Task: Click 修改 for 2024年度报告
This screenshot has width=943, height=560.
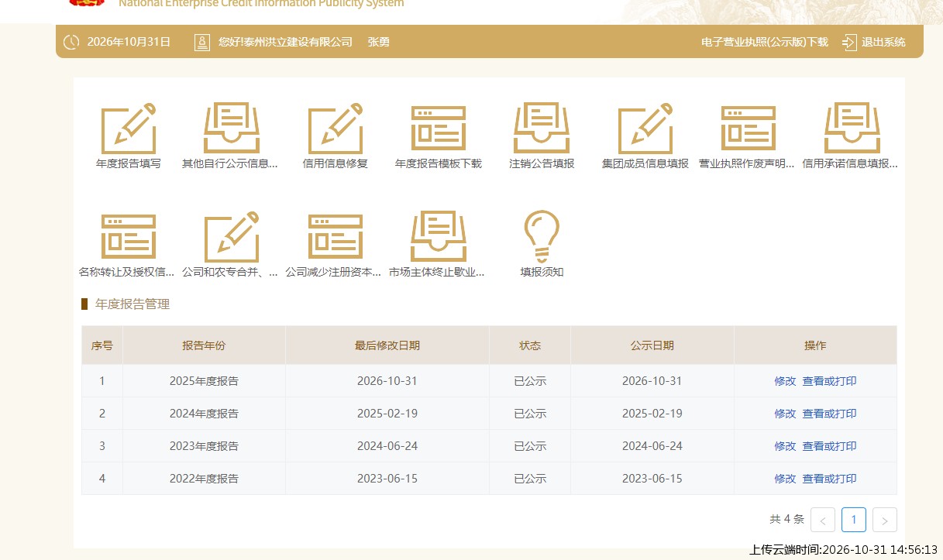Action: pos(785,414)
